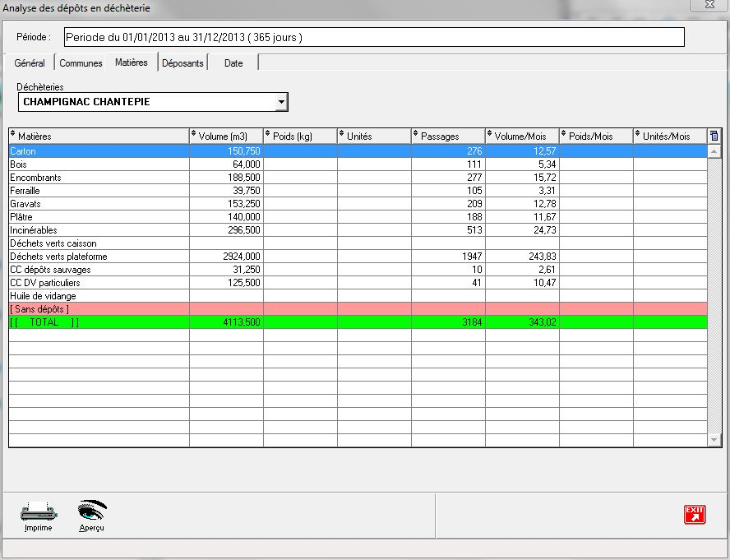Sort by the Volume (m3) column header
The height and width of the screenshot is (560, 730).
click(226, 136)
